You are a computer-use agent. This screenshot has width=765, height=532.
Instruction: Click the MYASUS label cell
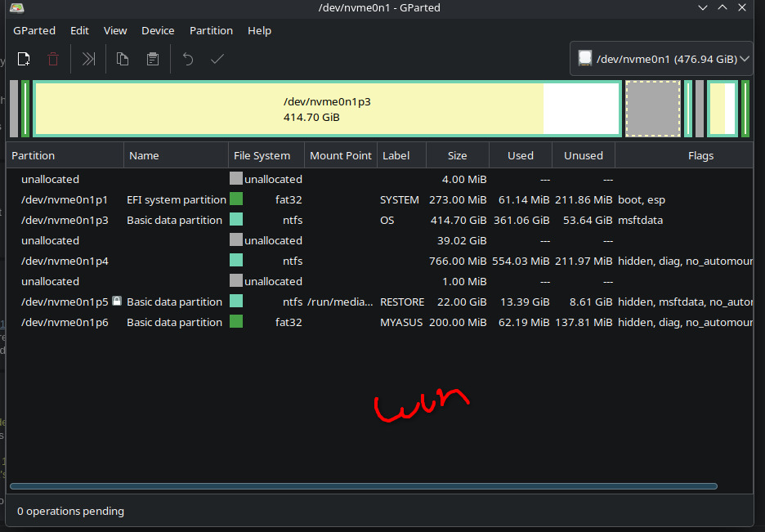coord(401,322)
